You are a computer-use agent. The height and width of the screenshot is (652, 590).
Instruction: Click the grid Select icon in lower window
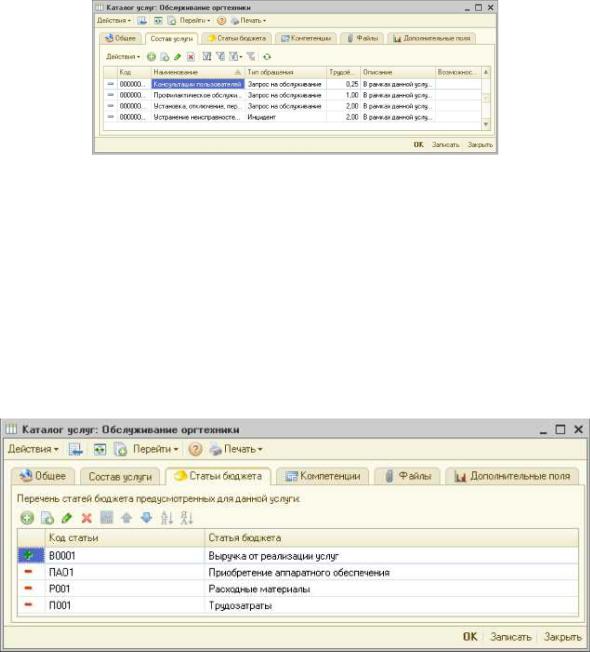pos(107,518)
